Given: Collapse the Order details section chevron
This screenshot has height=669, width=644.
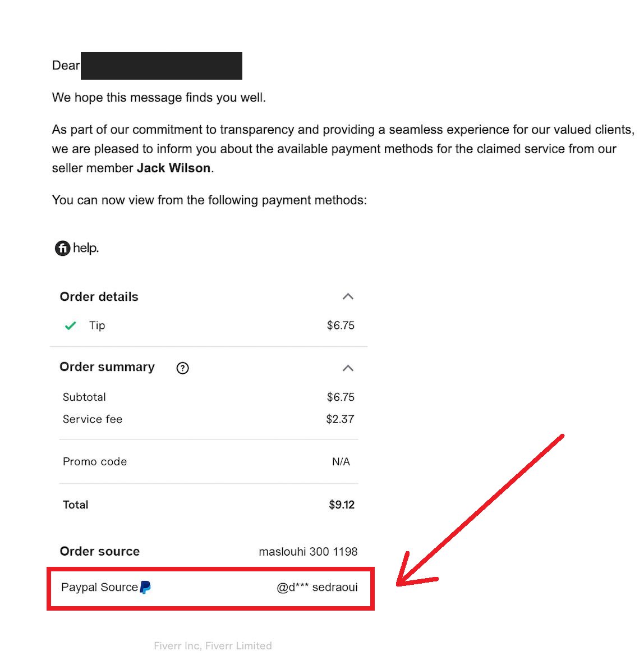Looking at the screenshot, I should click(x=348, y=296).
